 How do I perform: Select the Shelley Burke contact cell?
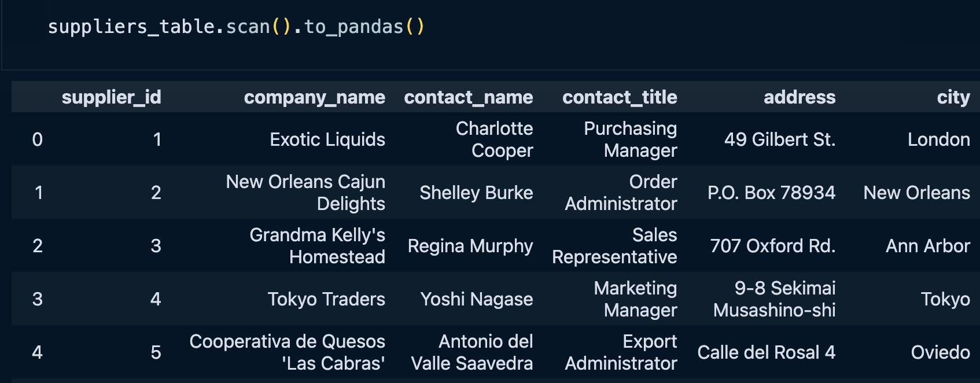[476, 193]
